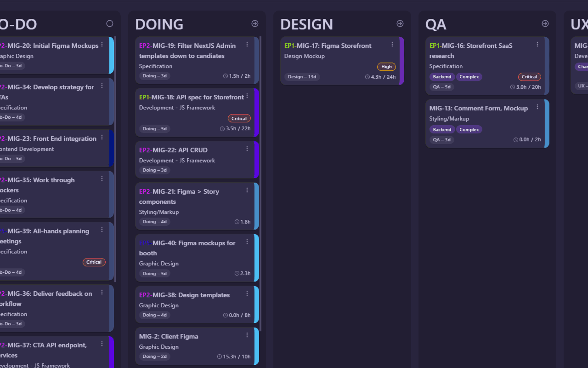
Task: Click the arrow icon beside the QA header
Action: click(x=545, y=23)
